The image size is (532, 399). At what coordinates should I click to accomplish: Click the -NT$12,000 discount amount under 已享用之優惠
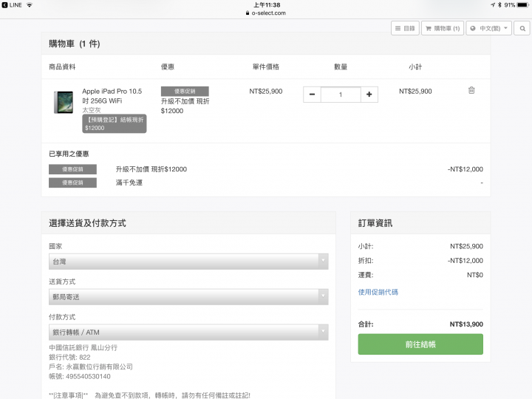tap(465, 169)
